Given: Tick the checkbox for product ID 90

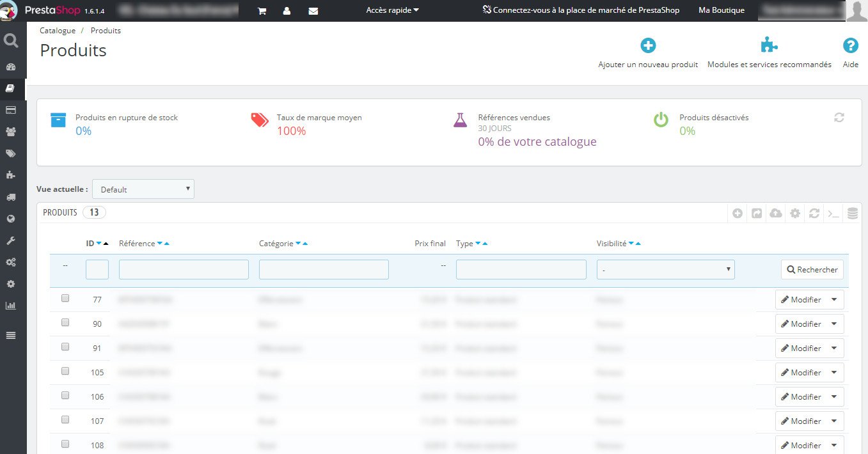Looking at the screenshot, I should pos(65,322).
